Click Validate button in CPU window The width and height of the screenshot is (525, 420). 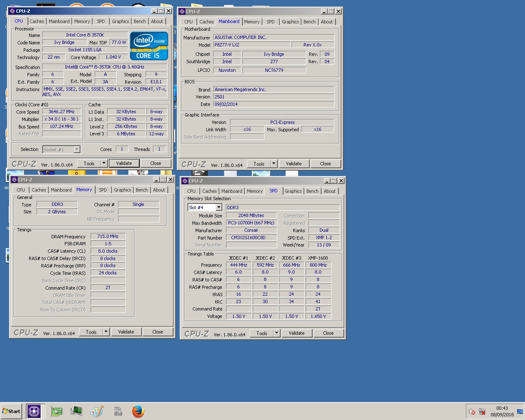pyautogui.click(x=124, y=163)
